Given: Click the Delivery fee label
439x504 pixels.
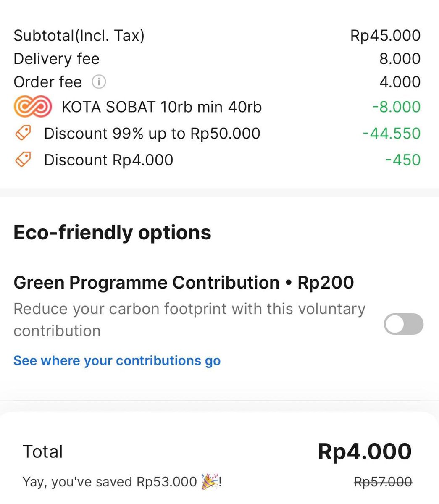Looking at the screenshot, I should [x=56, y=59].
